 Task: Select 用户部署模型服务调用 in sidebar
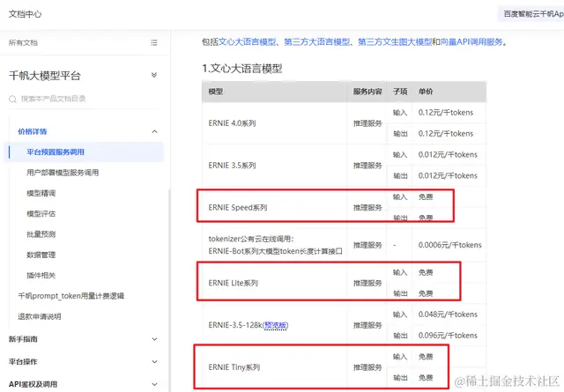coord(63,173)
